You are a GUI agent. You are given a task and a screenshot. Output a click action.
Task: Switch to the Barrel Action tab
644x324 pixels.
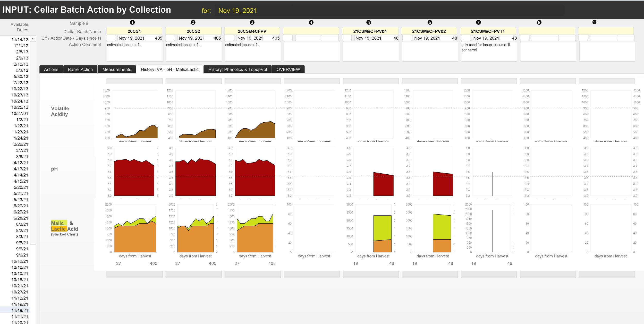coord(80,70)
